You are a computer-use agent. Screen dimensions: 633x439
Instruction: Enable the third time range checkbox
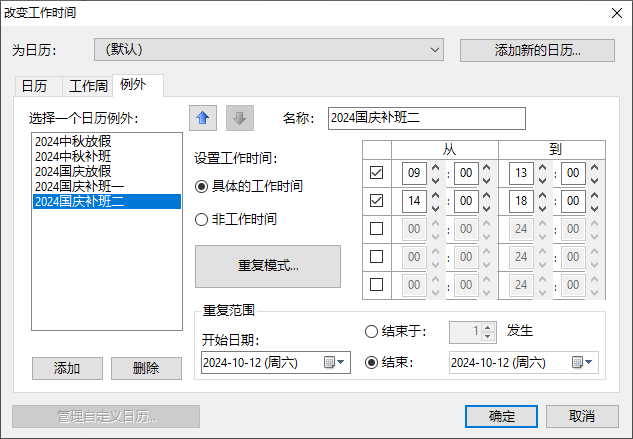click(376, 229)
